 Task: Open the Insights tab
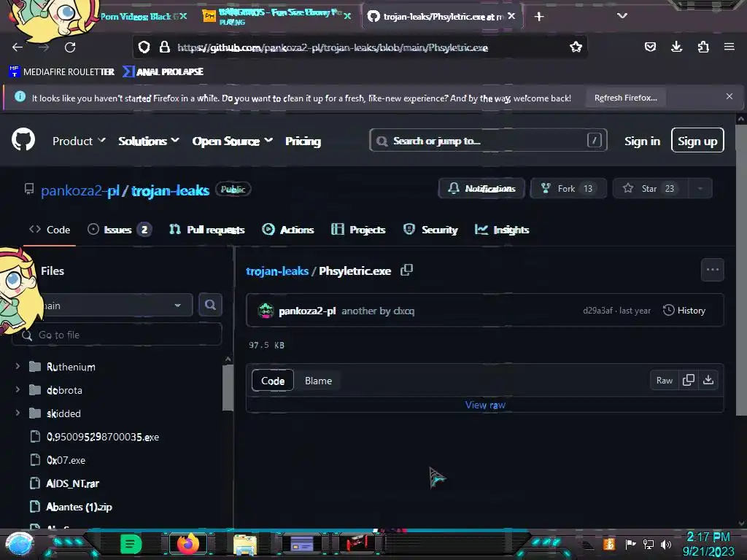click(502, 230)
